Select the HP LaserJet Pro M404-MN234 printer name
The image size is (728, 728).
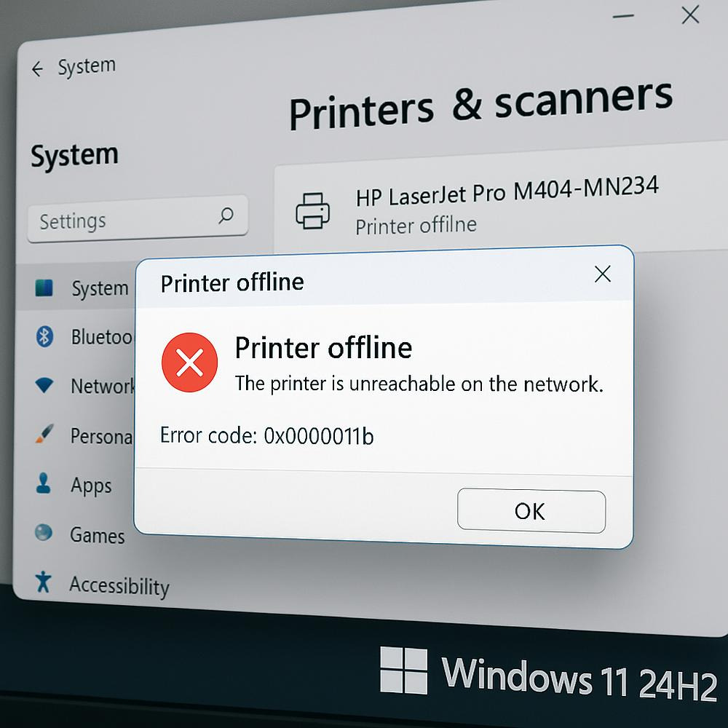point(507,191)
